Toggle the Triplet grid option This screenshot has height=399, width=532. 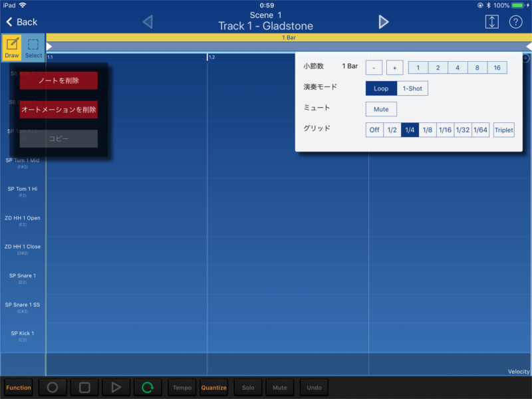click(504, 130)
